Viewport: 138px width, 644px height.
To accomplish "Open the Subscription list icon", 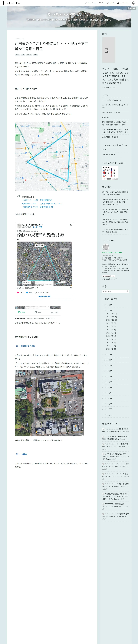I will pyautogui.click(x=100, y=3).
